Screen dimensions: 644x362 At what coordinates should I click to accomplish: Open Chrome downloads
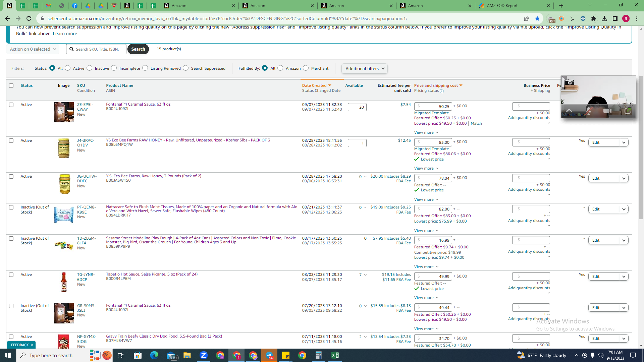(x=604, y=18)
